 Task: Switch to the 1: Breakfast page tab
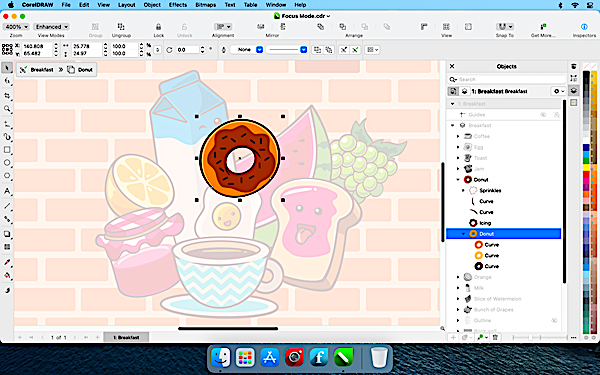(126, 338)
